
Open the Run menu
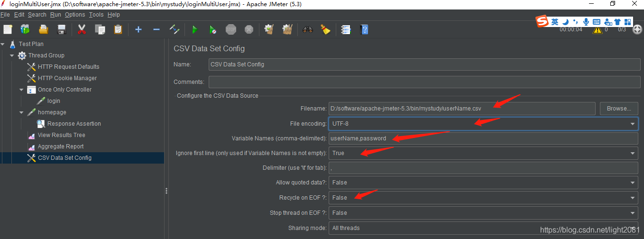tap(55, 15)
